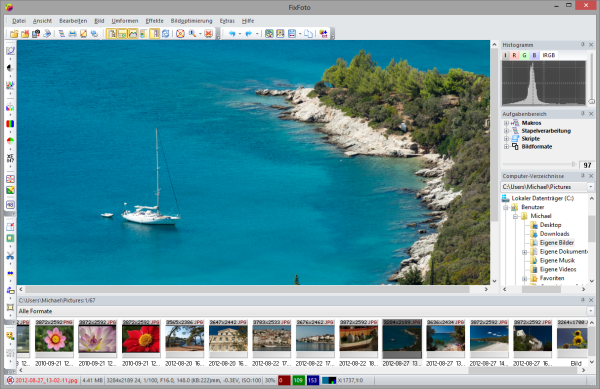Click the printer icon in the toolbar
The image size is (600, 389).
72,34
